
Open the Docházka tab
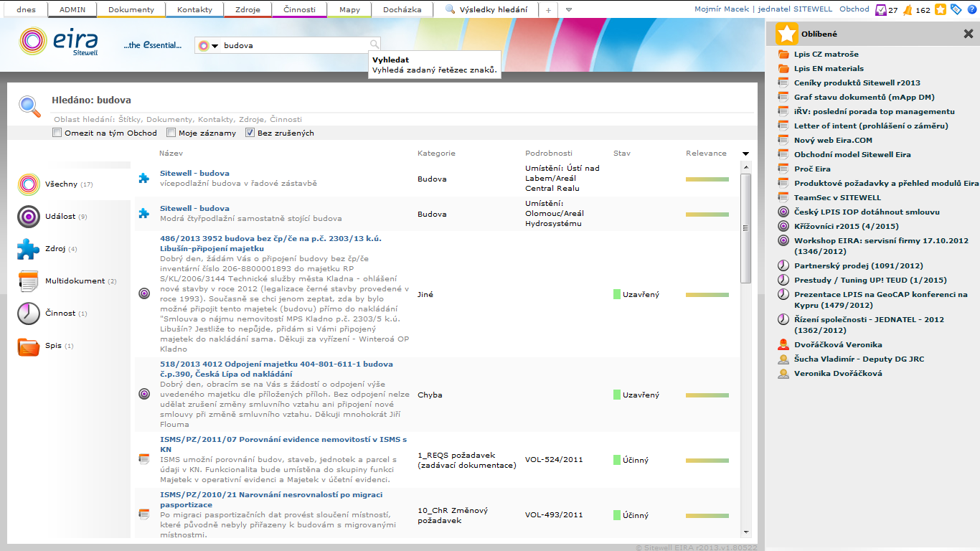pos(402,10)
